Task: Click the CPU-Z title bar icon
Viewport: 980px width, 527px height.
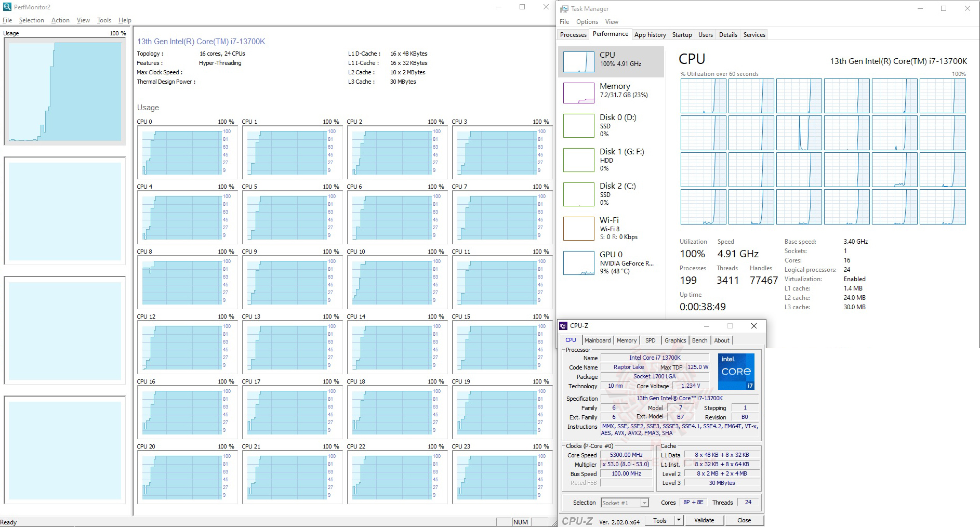Action: click(563, 326)
